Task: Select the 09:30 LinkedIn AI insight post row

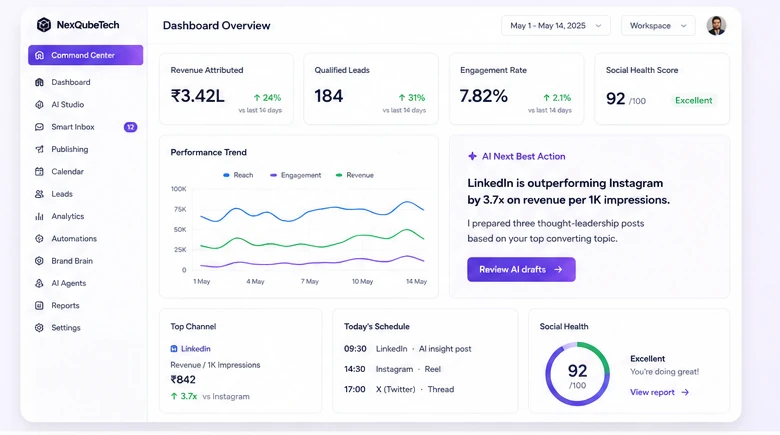Action: click(x=407, y=349)
